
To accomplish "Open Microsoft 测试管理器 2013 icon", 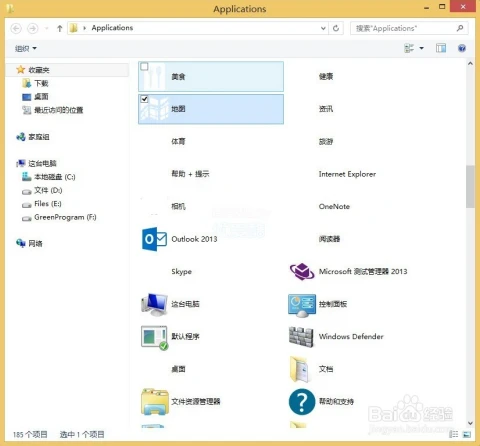I will tap(302, 271).
